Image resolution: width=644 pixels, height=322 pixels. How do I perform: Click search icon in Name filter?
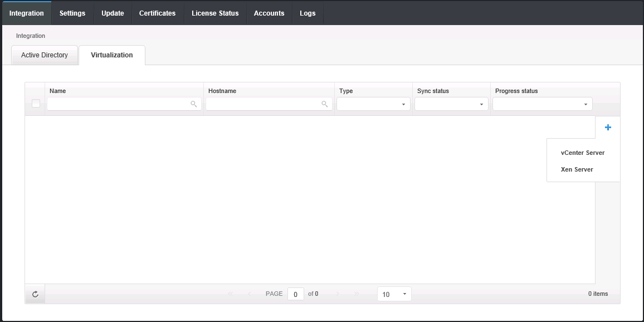(194, 104)
